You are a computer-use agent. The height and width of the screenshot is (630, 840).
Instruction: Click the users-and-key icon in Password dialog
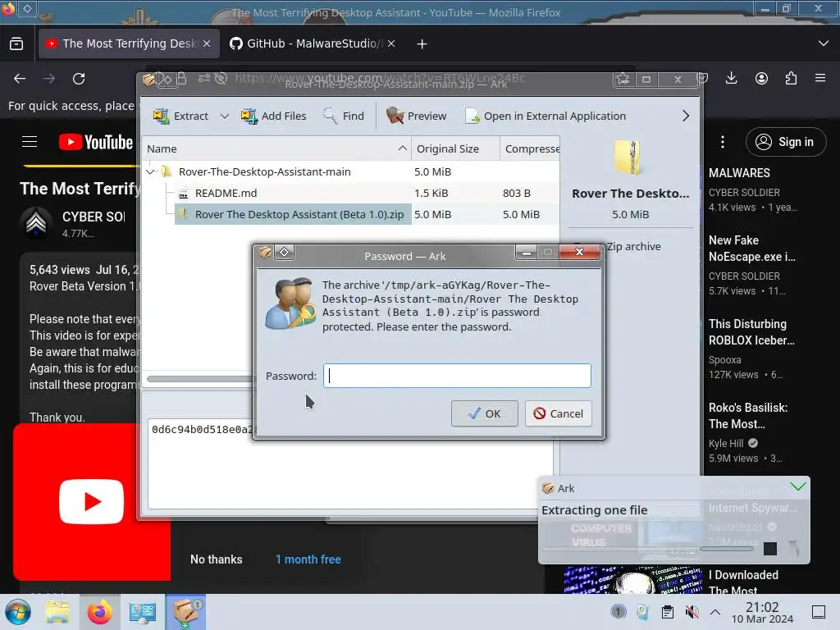pyautogui.click(x=290, y=304)
